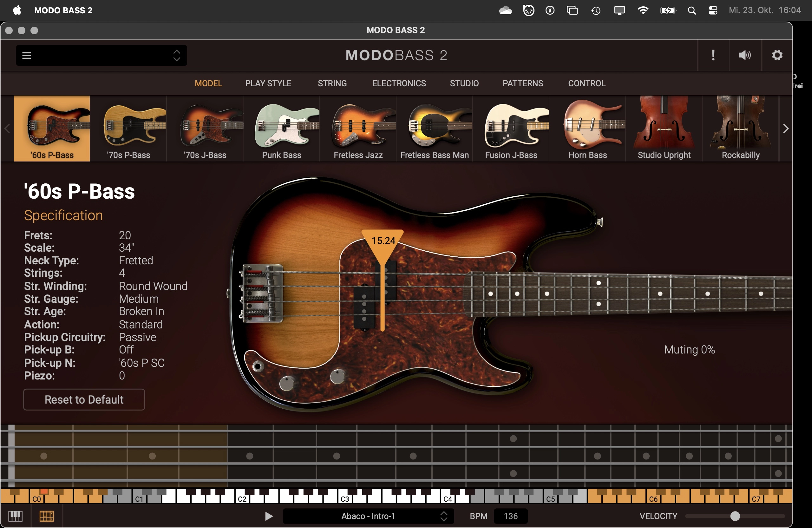Select the '70s P-Bass model

click(x=128, y=128)
